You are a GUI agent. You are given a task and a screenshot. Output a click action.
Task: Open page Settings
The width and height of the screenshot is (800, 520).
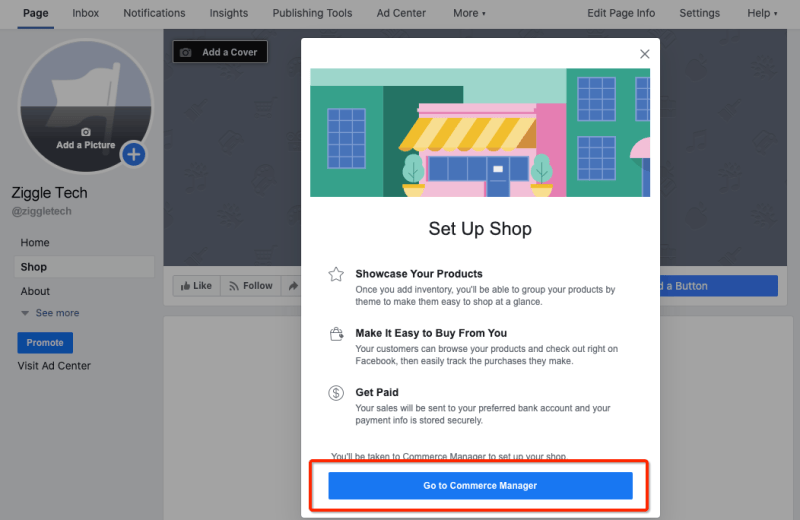(x=699, y=13)
